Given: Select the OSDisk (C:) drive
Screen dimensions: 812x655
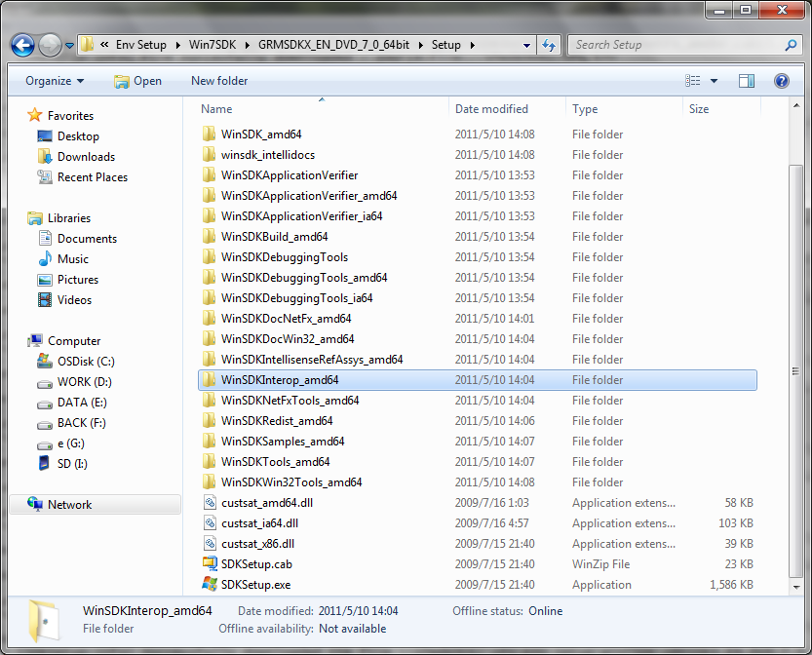Looking at the screenshot, I should coord(85,362).
